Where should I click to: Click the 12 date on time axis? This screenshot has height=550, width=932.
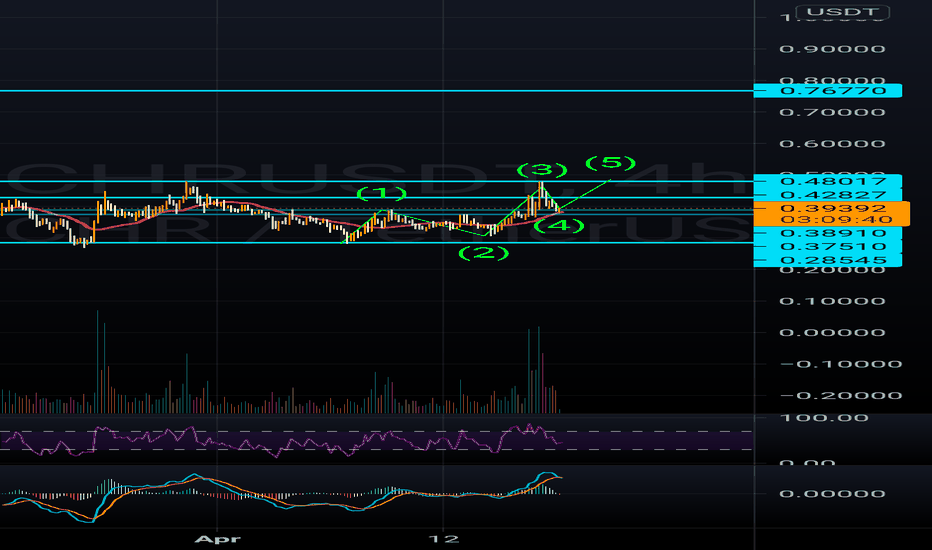point(444,539)
